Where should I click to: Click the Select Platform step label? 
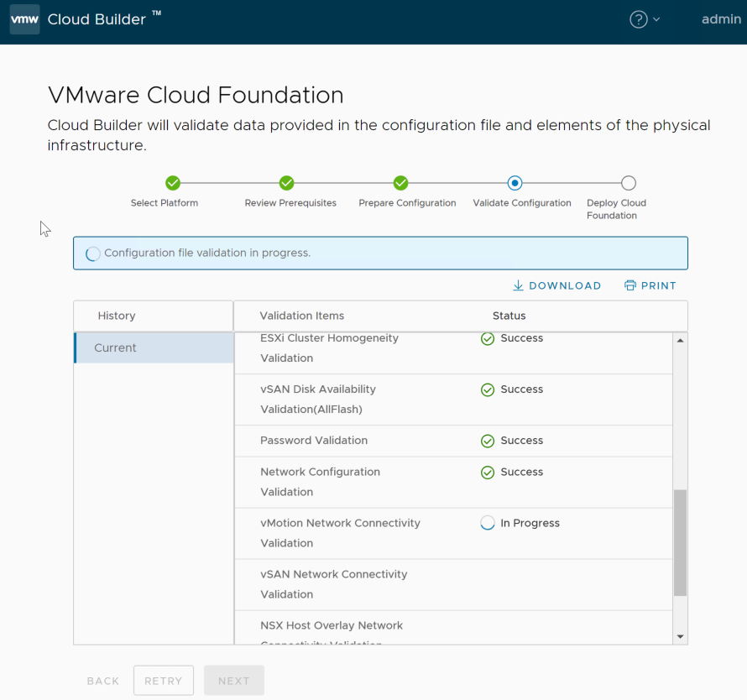pos(165,203)
